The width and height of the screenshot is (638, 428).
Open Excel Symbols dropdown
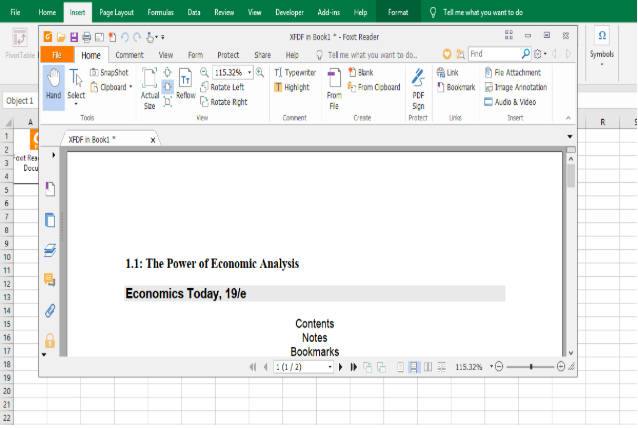(602, 48)
